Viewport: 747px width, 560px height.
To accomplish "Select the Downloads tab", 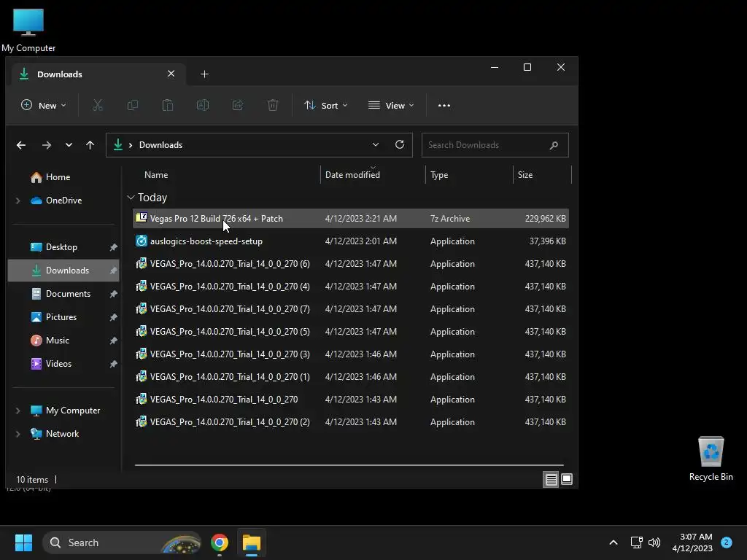I will click(98, 74).
